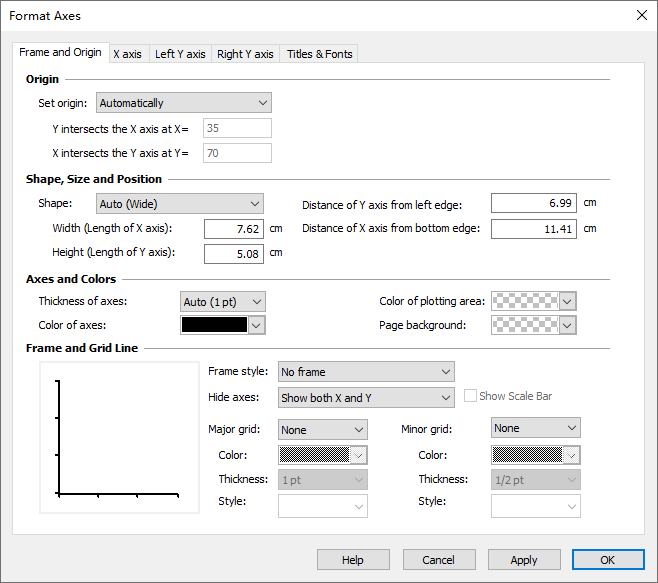Switch to the X axis tab
The height and width of the screenshot is (583, 658).
127,54
